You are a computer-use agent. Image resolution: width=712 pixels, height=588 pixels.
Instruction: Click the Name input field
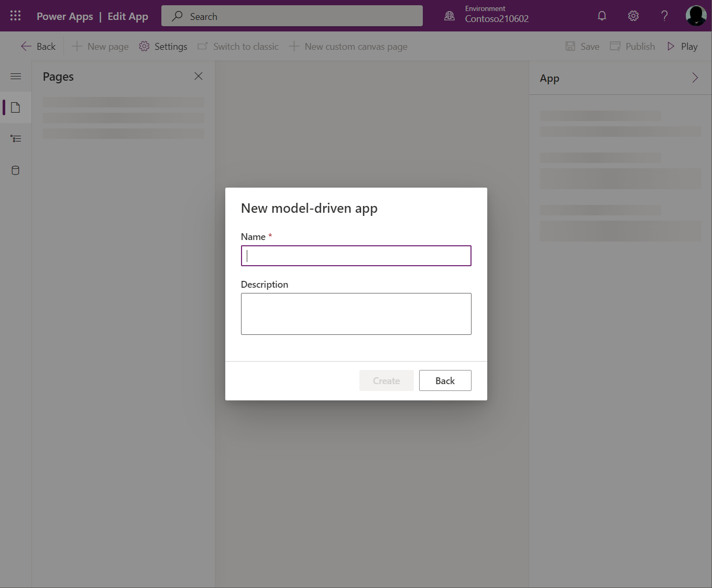tap(356, 256)
